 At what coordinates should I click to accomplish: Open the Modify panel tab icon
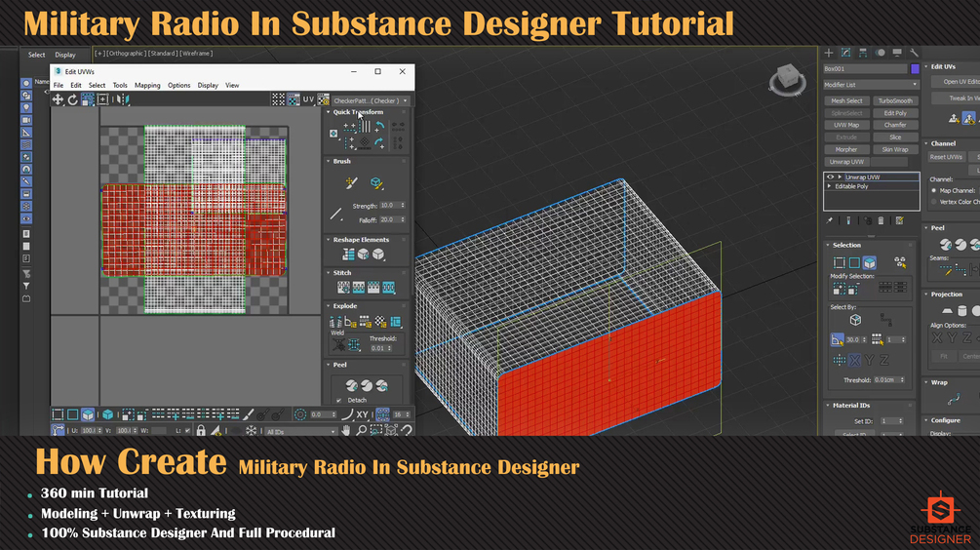coord(845,53)
